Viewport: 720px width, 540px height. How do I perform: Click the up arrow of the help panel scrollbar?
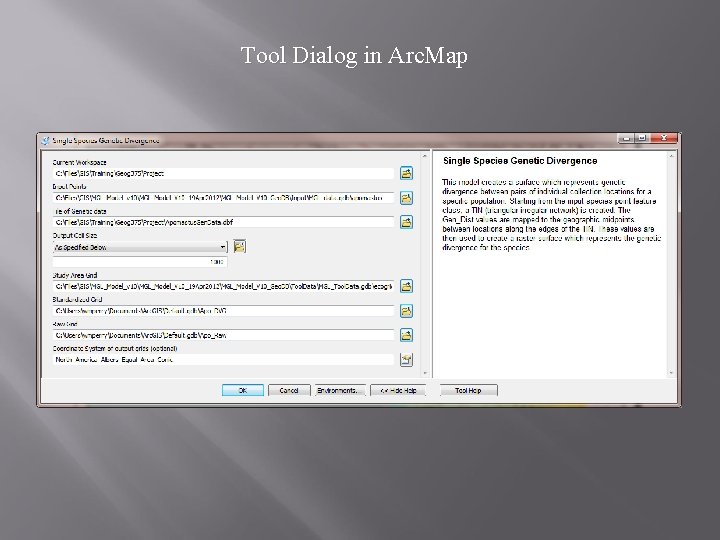coord(671,157)
